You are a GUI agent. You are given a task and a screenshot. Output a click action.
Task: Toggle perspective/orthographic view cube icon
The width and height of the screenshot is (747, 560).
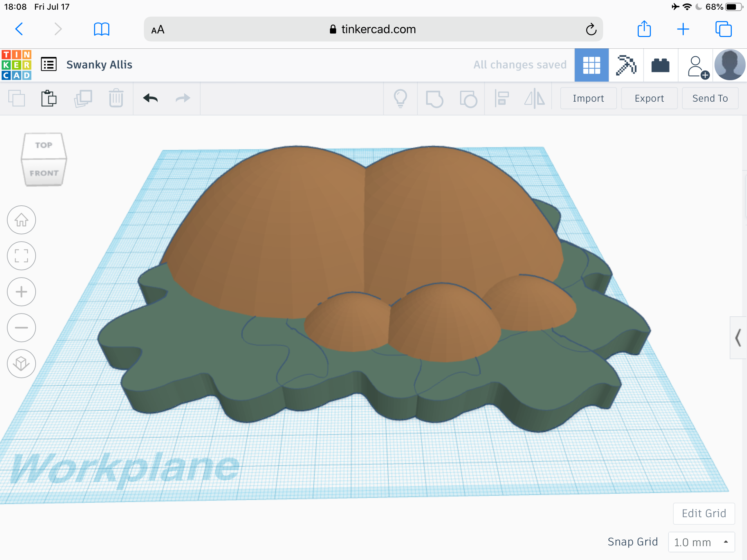[21, 364]
